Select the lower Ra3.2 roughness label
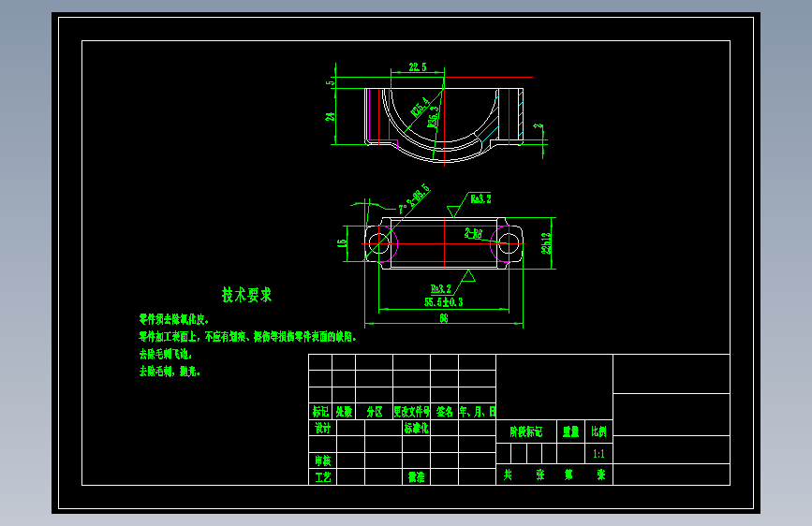The height and width of the screenshot is (526, 812). [441, 289]
